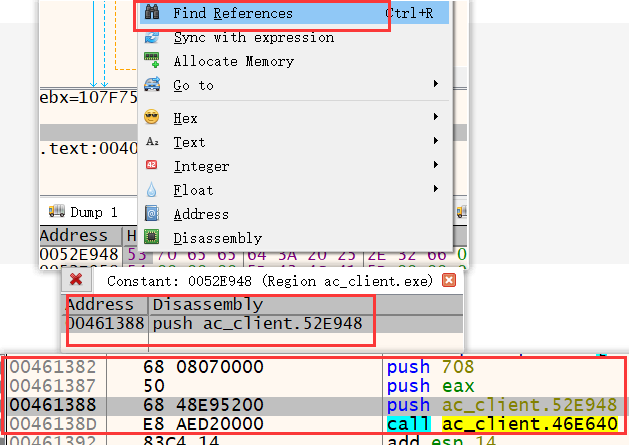Click the Disassembly chip icon
The image size is (629, 445).
coord(152,238)
